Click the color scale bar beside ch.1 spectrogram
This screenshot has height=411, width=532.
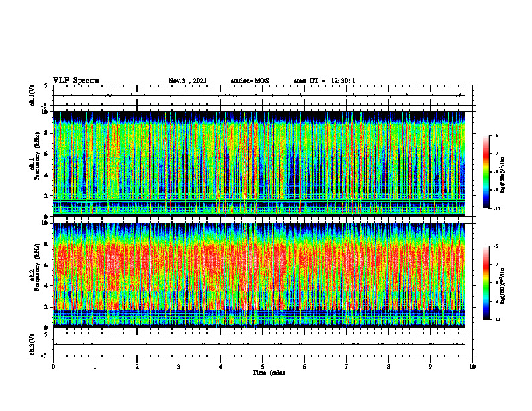[x=486, y=172]
